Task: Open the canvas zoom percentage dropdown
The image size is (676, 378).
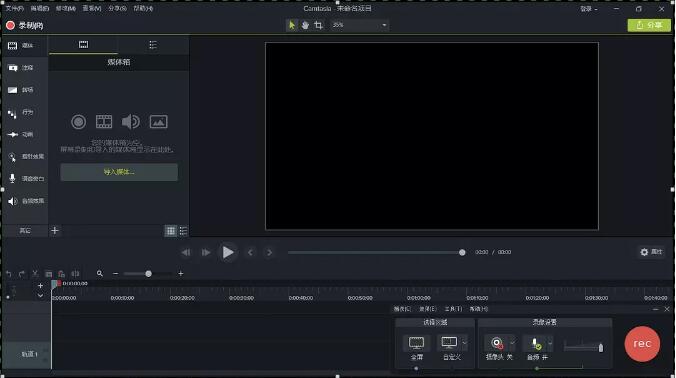Action: coord(359,25)
